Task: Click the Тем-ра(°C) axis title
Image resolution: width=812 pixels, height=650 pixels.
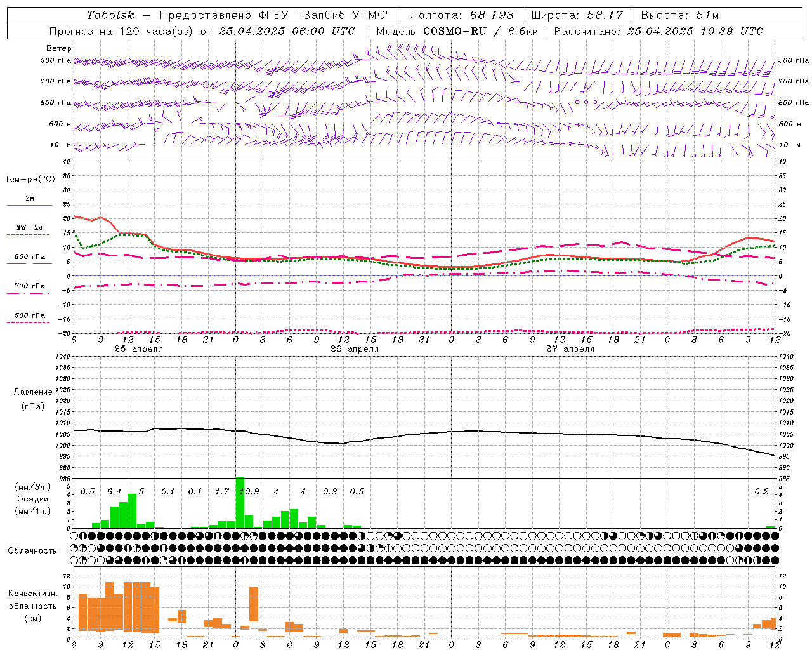Action: pos(30,180)
